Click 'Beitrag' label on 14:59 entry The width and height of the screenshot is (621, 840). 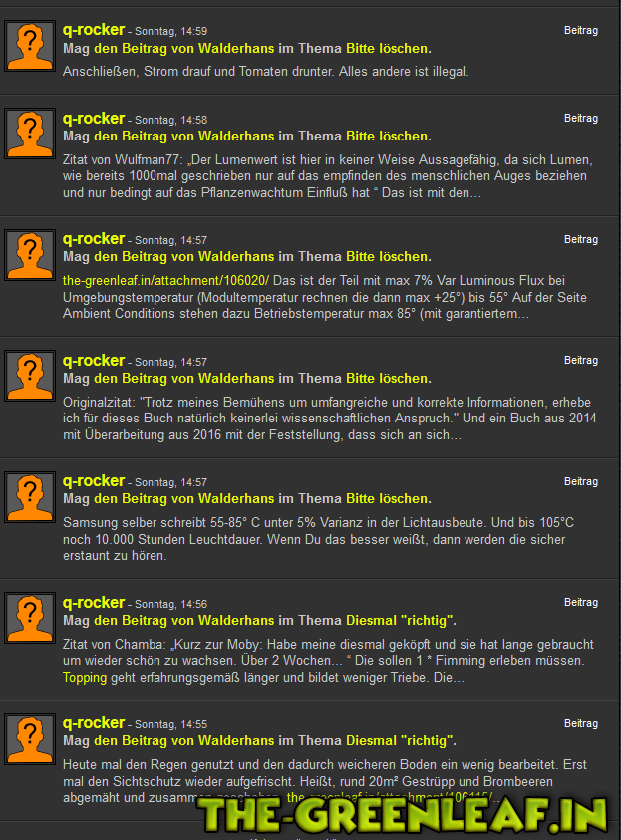pyautogui.click(x=581, y=31)
